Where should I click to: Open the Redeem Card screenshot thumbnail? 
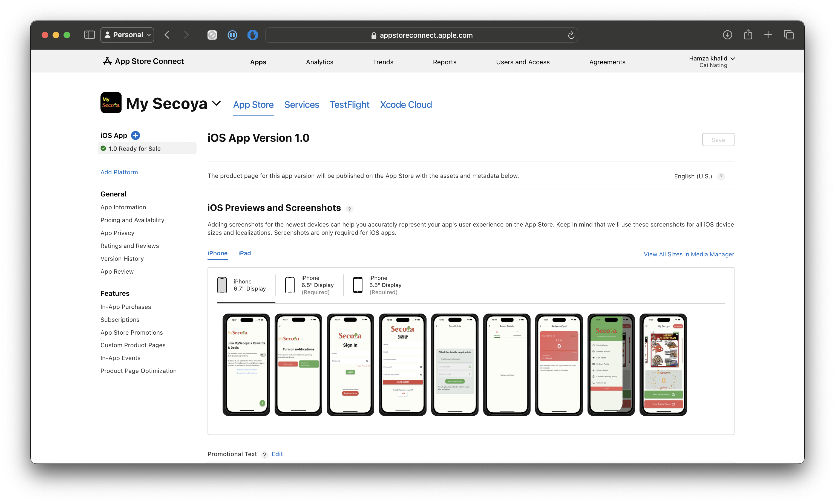point(559,364)
